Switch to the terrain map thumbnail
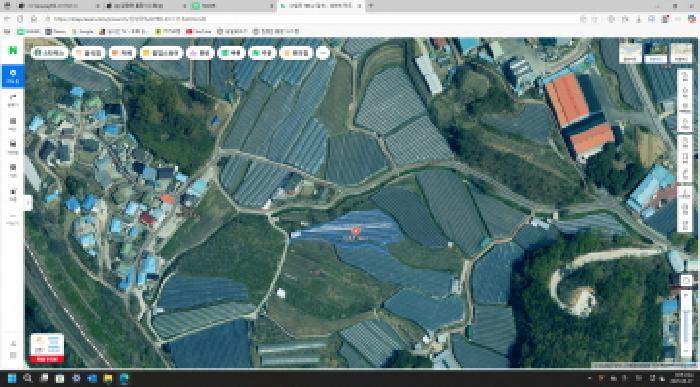The image size is (700, 387). point(681,53)
